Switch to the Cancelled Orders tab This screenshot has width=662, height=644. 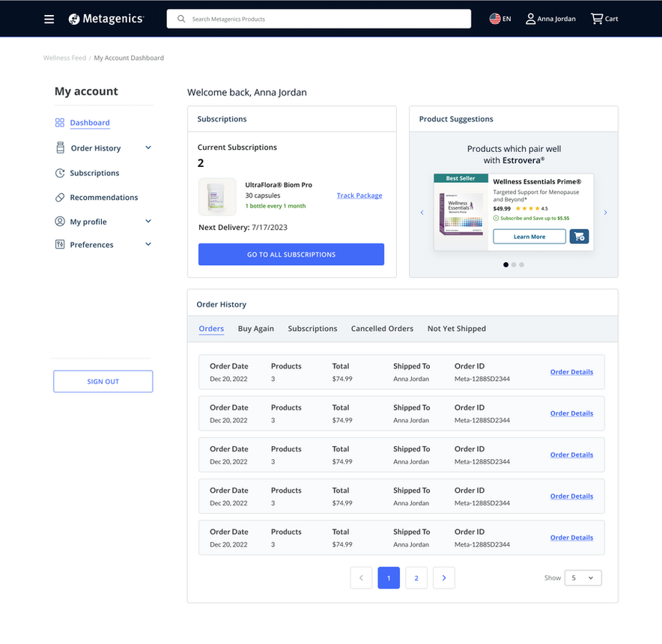point(382,329)
